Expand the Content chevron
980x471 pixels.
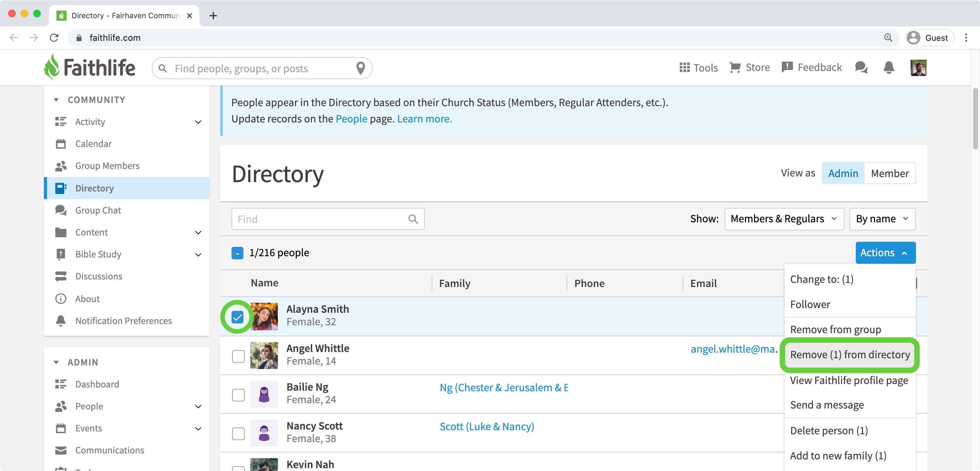point(198,232)
